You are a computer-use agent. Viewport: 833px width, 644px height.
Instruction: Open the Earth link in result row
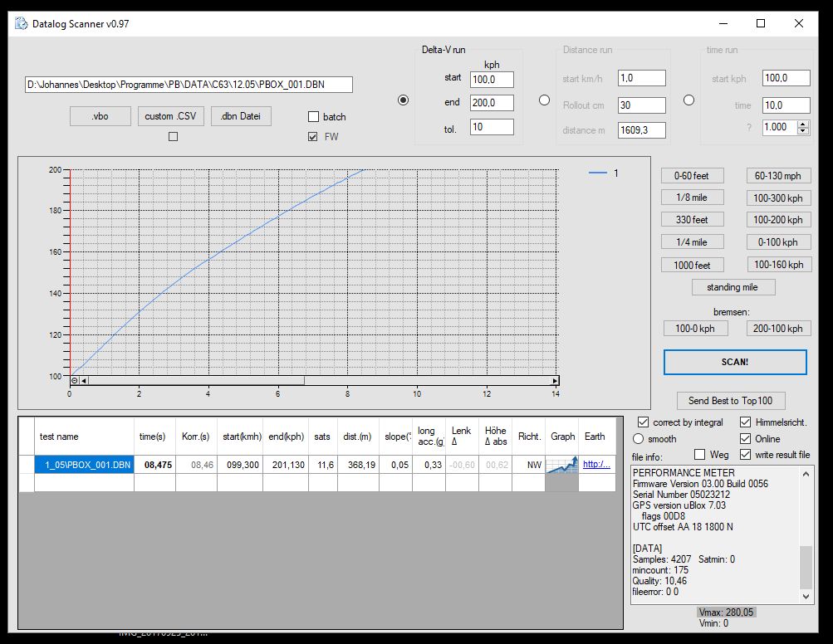[596, 465]
